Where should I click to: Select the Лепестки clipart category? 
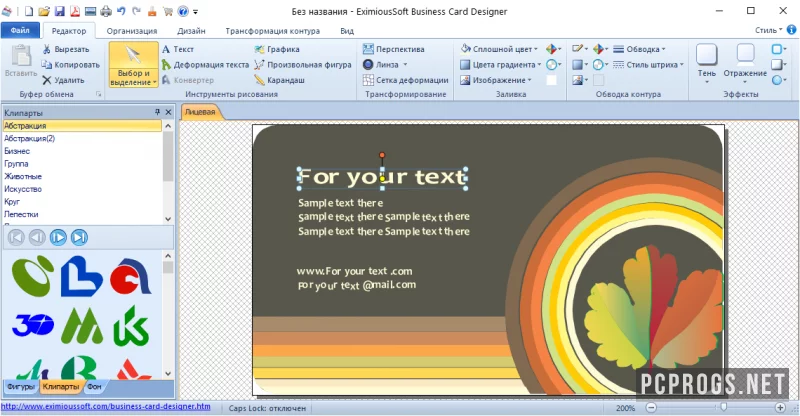(82, 214)
